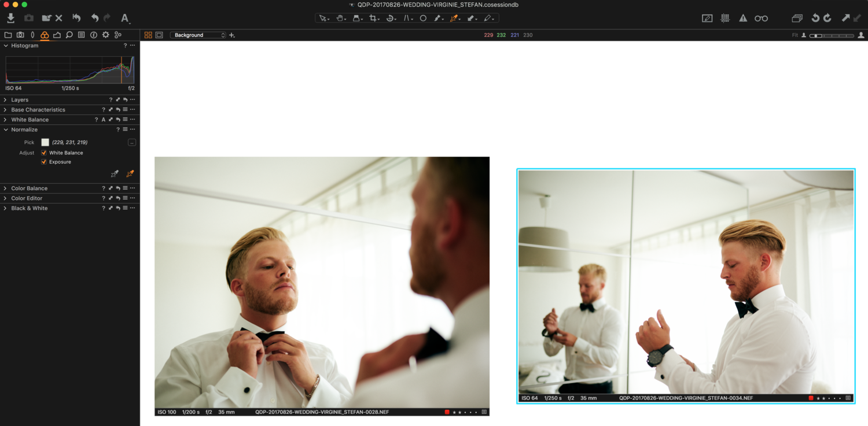Click the red color tag on 0028
Image resolution: width=868 pixels, height=426 pixels.
[x=447, y=412]
